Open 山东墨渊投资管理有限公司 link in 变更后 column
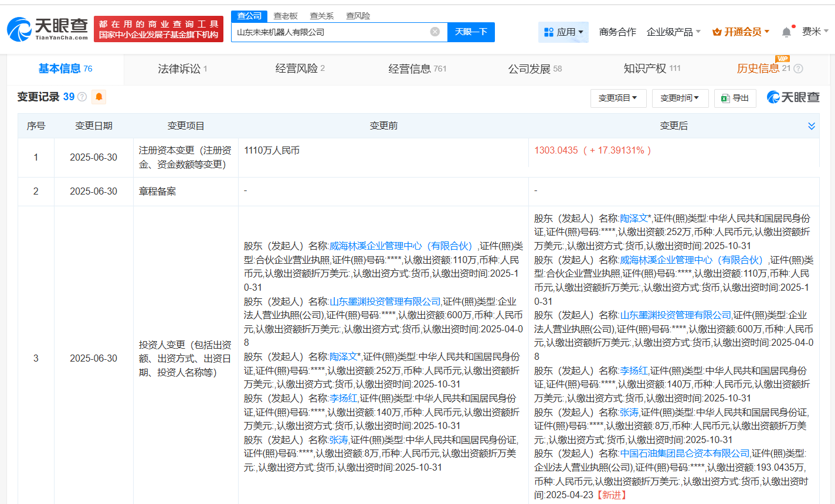835x504 pixels. [x=676, y=315]
